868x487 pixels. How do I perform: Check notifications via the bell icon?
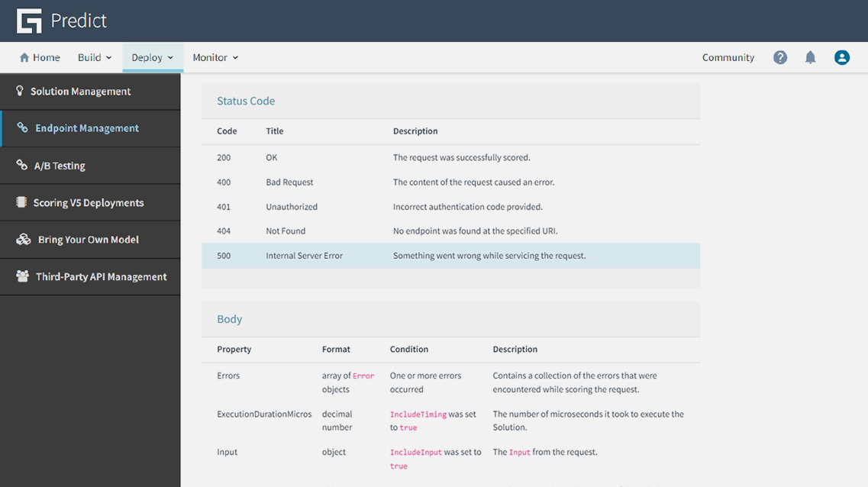click(x=810, y=57)
